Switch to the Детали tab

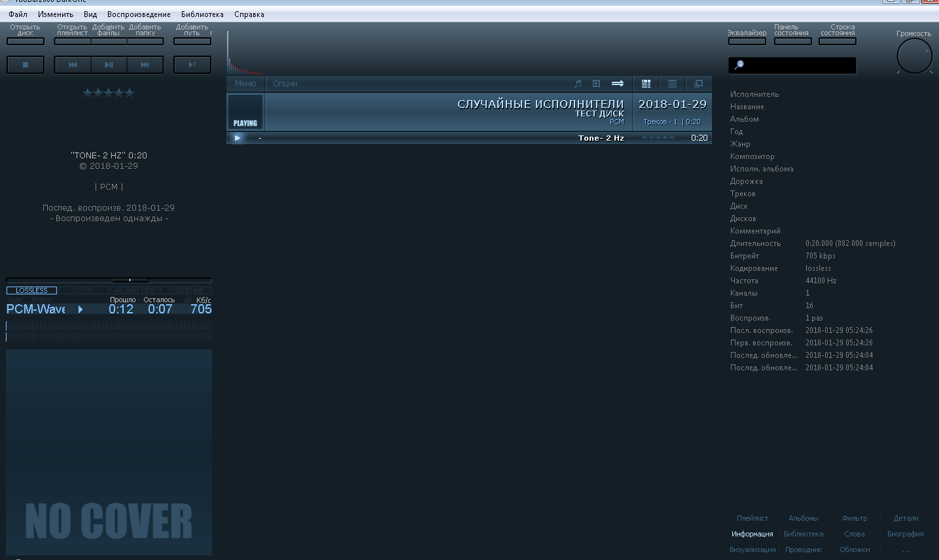click(906, 518)
